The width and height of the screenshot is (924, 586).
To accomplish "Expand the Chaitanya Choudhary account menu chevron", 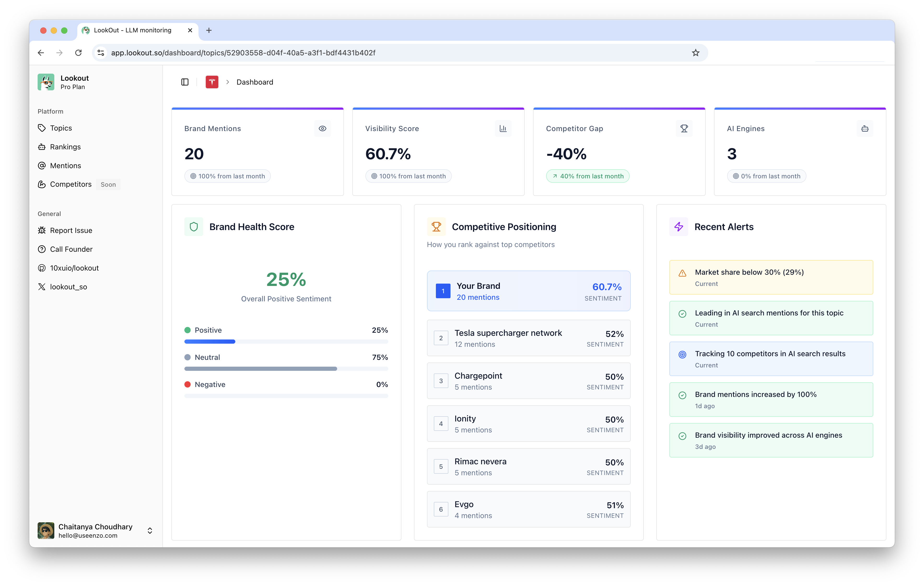I will coord(150,531).
